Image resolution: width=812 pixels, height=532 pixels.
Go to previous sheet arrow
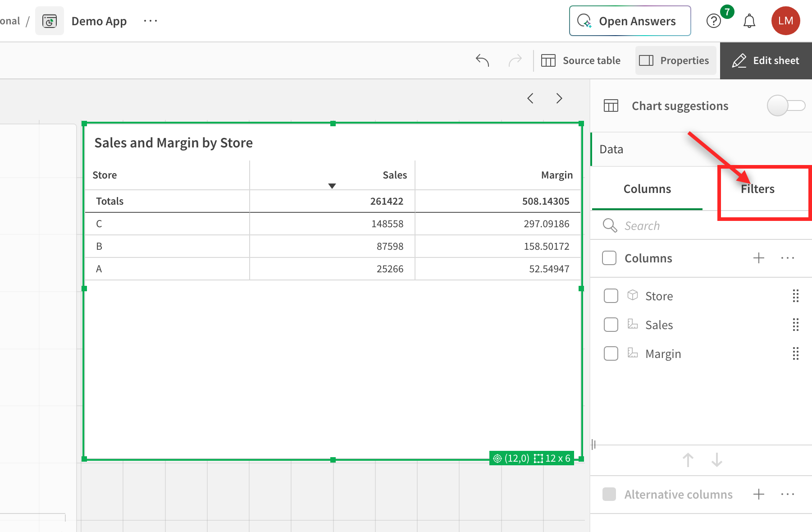[530, 98]
